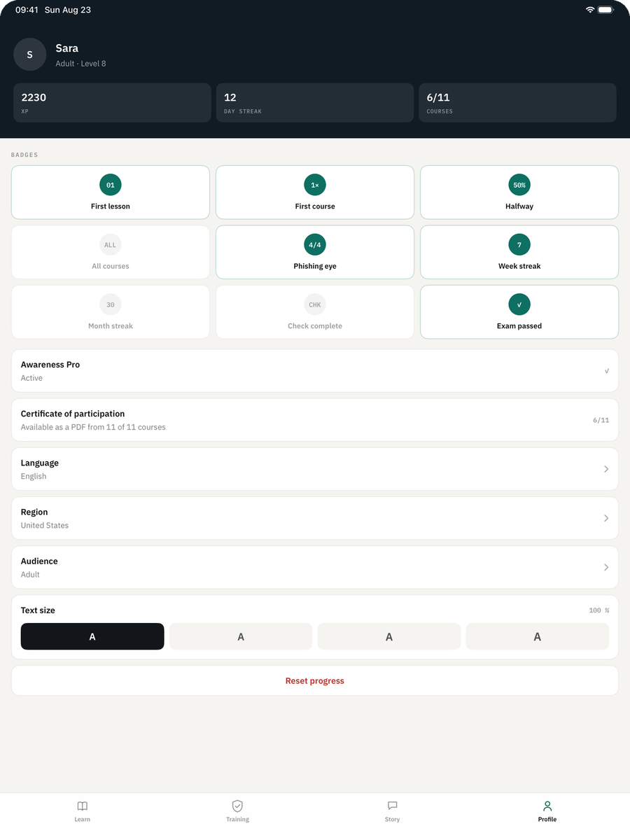Tap the battery status icon

(x=606, y=10)
